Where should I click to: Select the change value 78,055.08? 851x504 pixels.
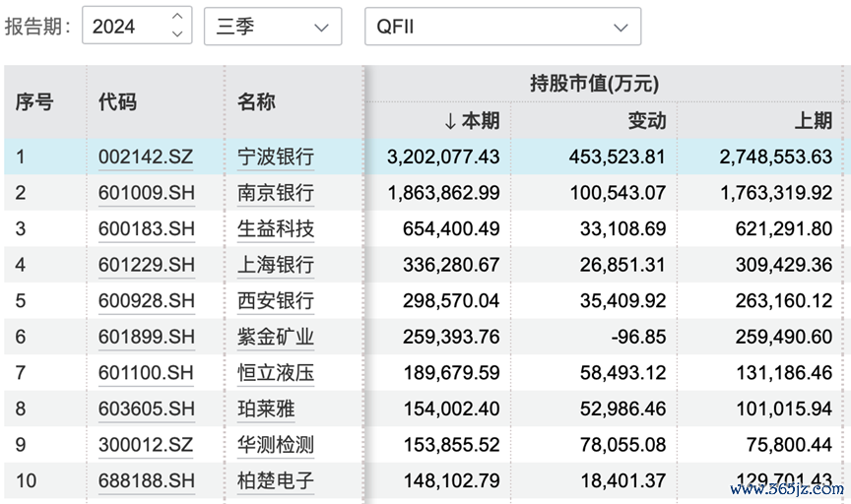623,445
